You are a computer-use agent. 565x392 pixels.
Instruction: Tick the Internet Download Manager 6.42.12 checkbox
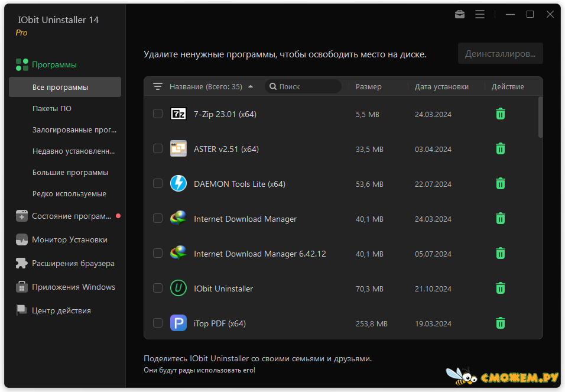tap(158, 253)
